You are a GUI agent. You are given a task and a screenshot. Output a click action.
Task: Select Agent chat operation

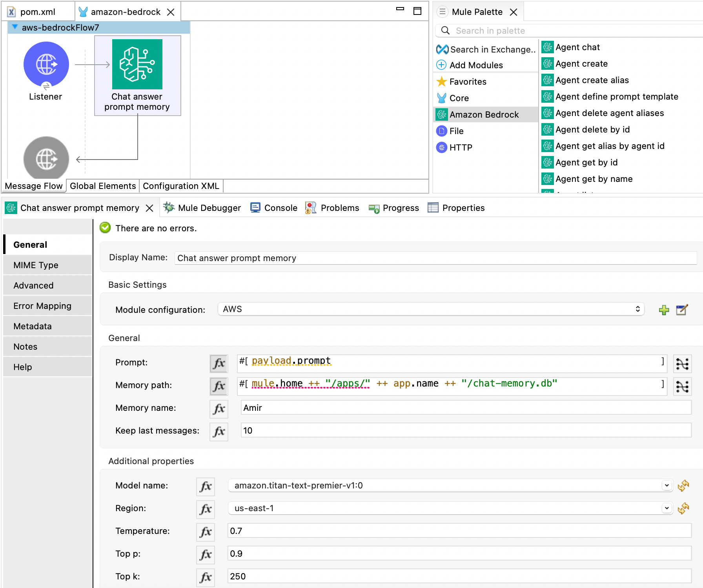pyautogui.click(x=571, y=47)
